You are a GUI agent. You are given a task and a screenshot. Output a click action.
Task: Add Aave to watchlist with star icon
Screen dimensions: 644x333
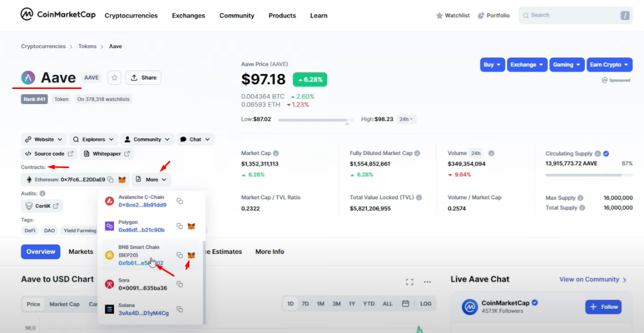[114, 77]
